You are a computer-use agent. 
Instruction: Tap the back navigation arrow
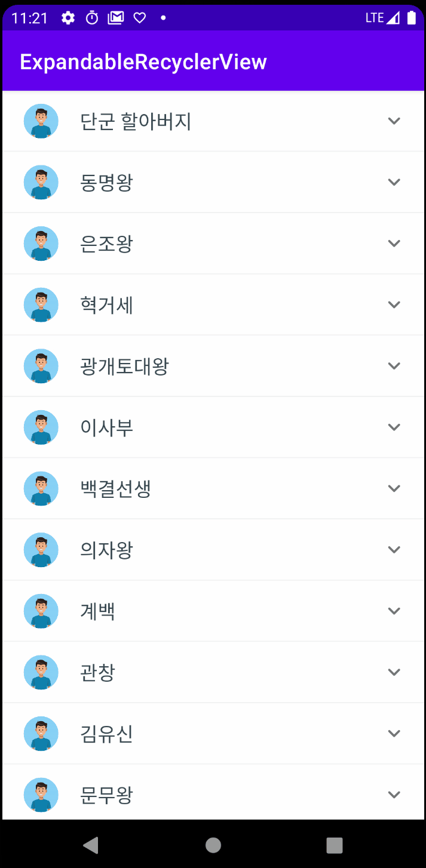[91, 845]
